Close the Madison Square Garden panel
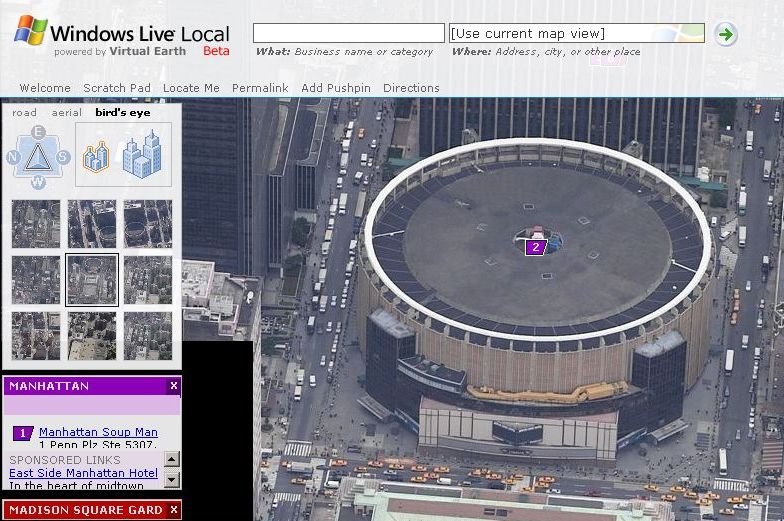Screen dimensions: 784x521 tap(174, 510)
